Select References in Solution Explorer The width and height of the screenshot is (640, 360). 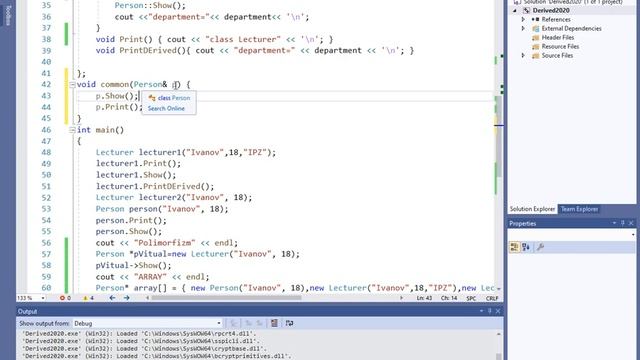point(556,20)
